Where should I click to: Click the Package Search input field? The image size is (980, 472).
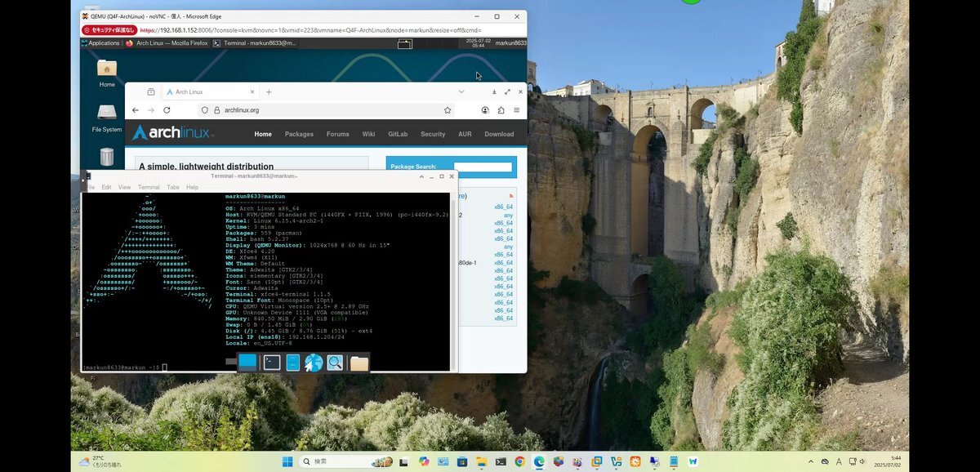coord(483,167)
